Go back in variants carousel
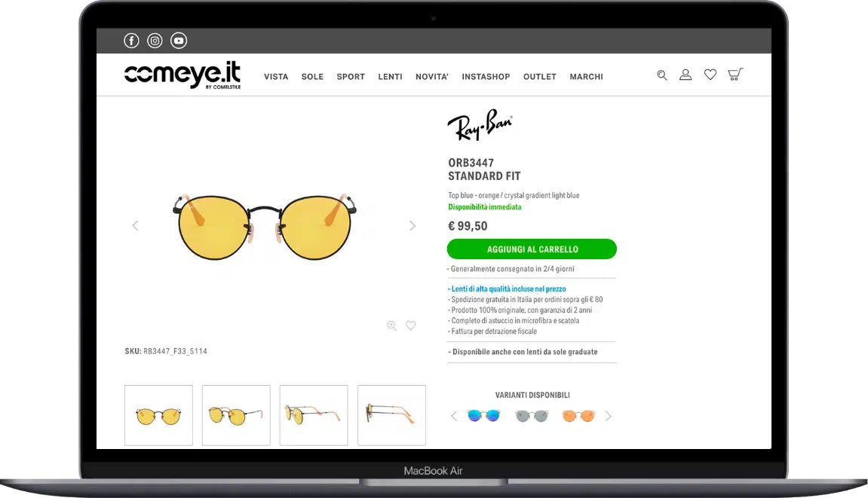This screenshot has height=498, width=868. 454,416
